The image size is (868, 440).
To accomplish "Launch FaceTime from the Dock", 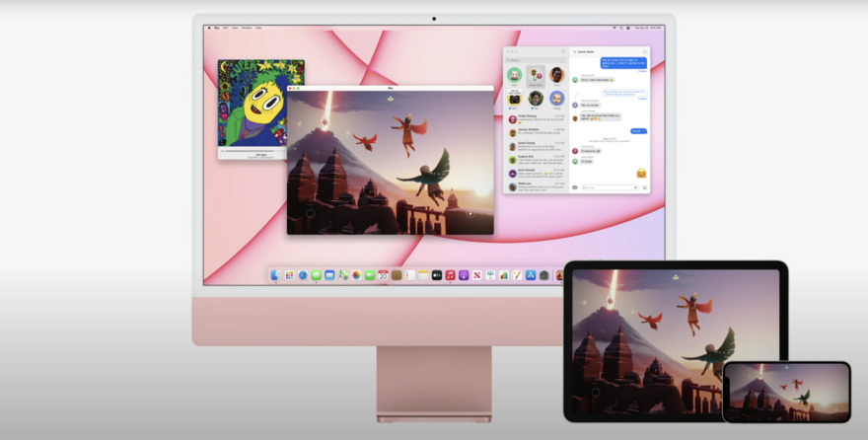I will [x=370, y=275].
